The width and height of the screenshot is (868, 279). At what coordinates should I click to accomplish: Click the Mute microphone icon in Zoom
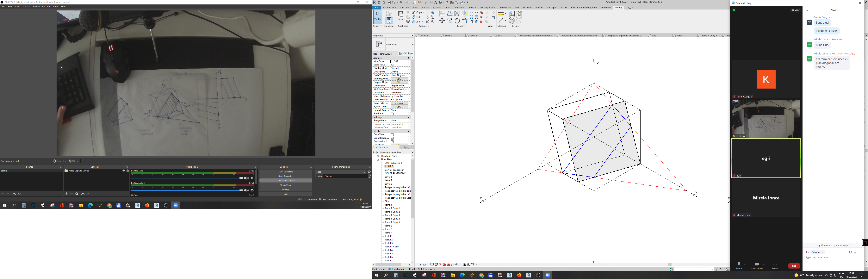coord(739,264)
